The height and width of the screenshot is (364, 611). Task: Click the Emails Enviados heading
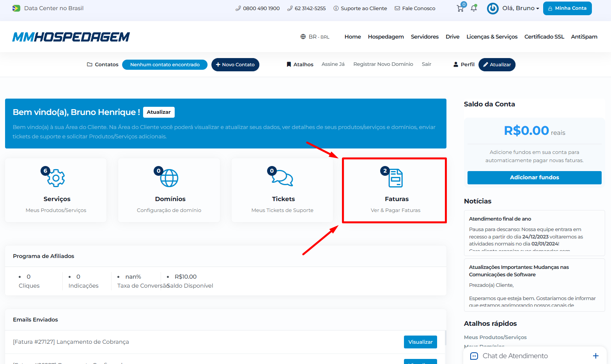tap(35, 320)
